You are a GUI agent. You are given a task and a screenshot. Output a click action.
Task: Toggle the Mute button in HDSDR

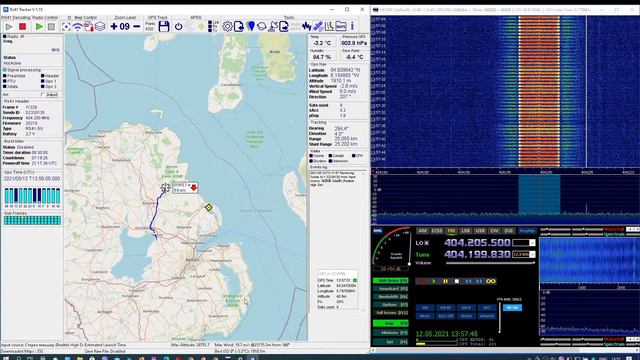(x=425, y=316)
